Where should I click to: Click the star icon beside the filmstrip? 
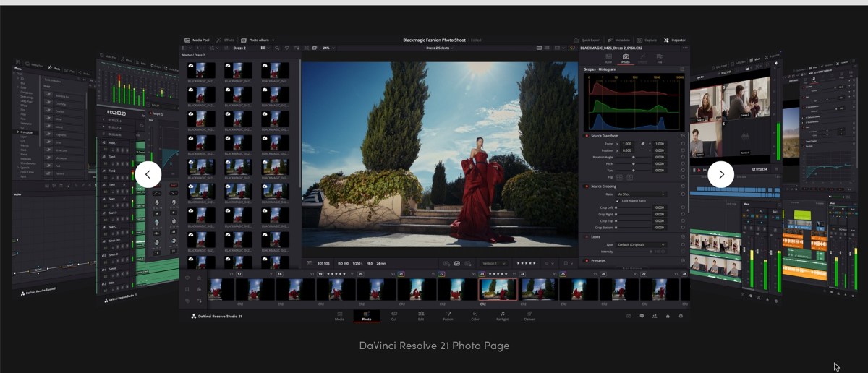coord(199,278)
